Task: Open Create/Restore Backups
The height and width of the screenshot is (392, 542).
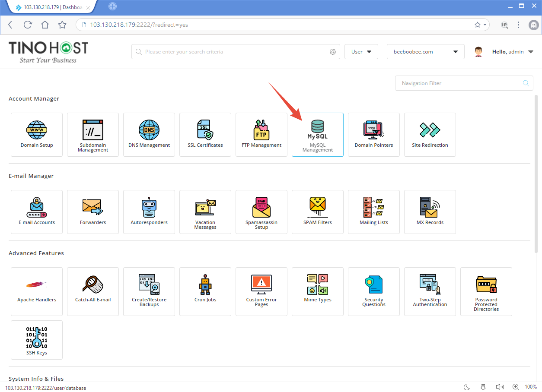Action: 149,291
